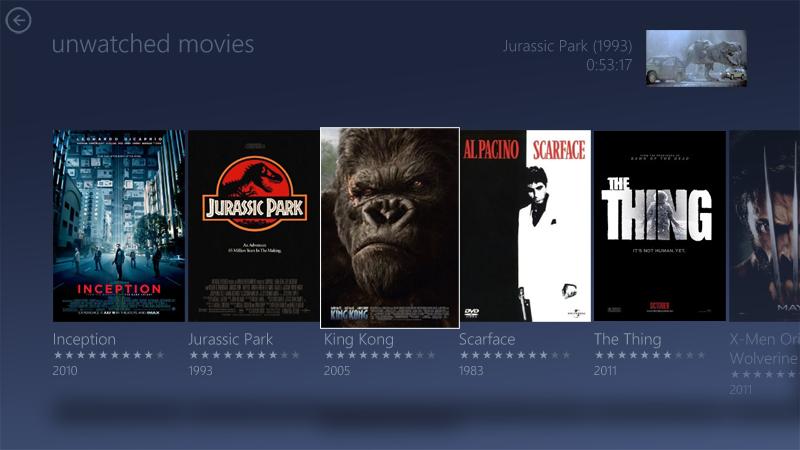Click the now playing Jurassic Park thumbnail
This screenshot has width=800, height=450.
pos(696,58)
